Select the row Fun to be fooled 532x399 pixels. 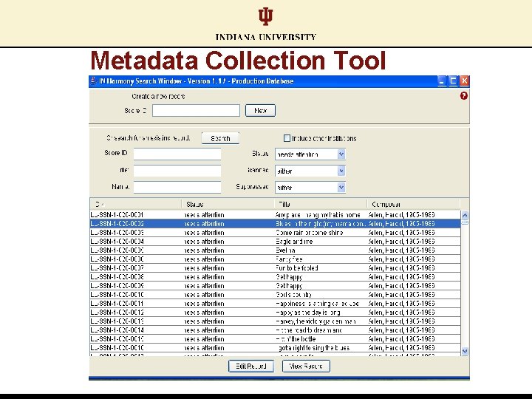(x=275, y=267)
